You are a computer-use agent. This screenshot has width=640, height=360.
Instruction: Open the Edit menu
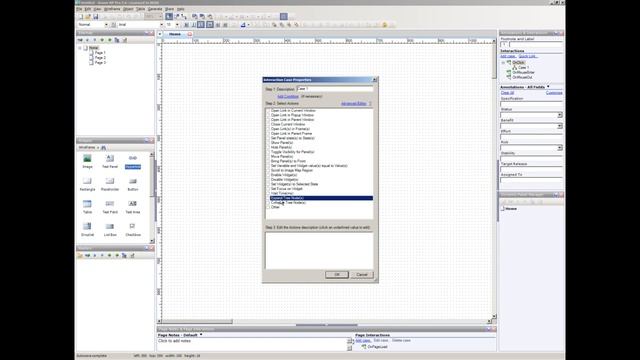tap(88, 9)
